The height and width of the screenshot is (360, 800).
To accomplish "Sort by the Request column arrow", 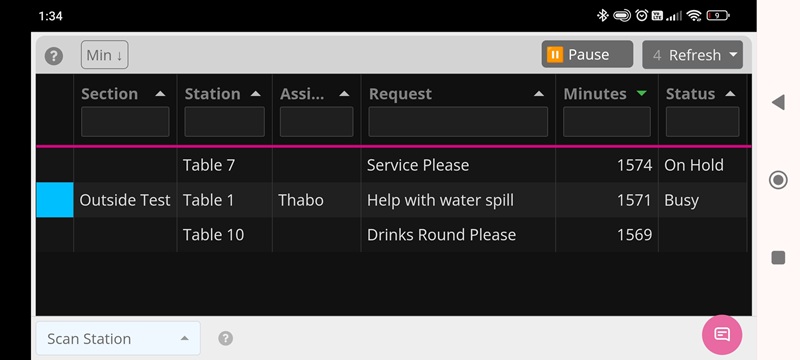I will [x=539, y=94].
